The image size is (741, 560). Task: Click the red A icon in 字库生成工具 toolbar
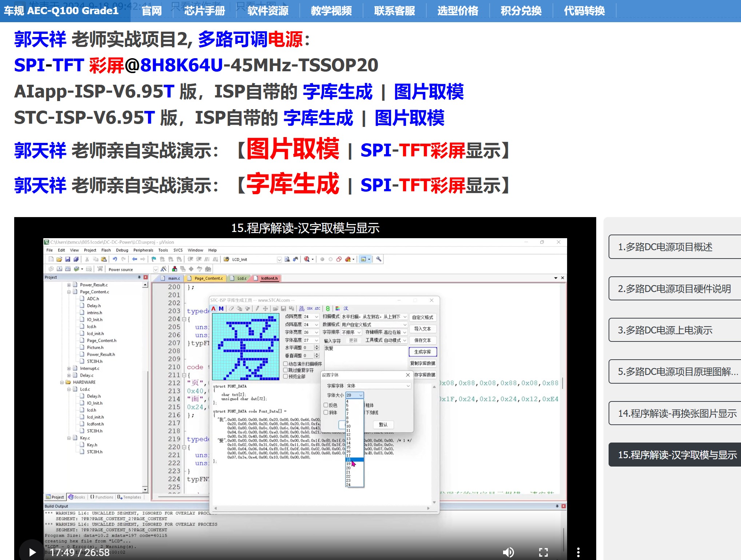(x=214, y=308)
